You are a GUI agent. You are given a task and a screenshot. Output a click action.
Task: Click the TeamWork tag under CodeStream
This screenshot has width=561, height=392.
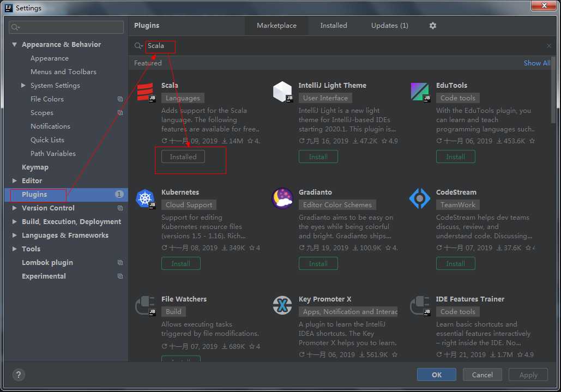458,205
